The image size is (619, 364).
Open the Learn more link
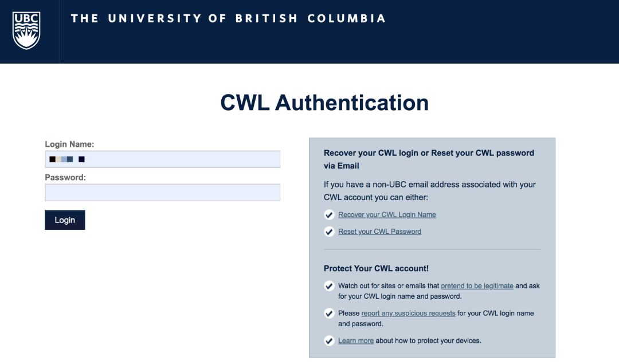pos(355,341)
